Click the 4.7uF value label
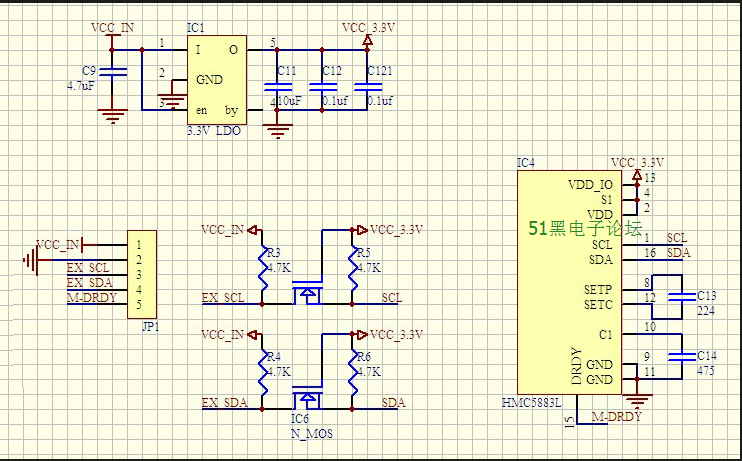Viewport: 742px width, 461px height. point(81,86)
